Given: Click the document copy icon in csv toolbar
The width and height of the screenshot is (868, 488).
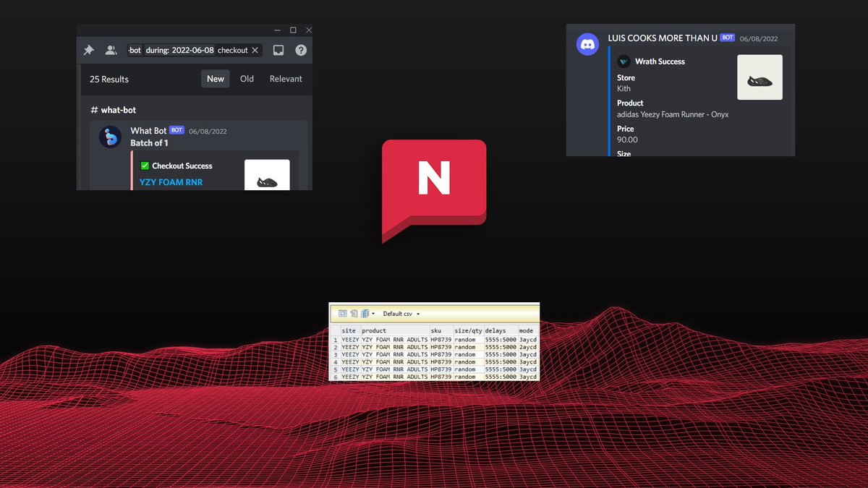Looking at the screenshot, I should [354, 314].
